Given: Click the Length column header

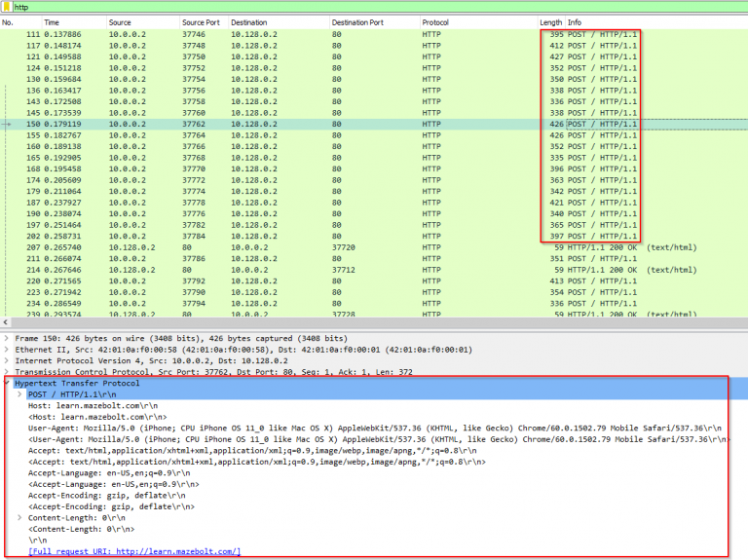Looking at the screenshot, I should pyautogui.click(x=550, y=21).
